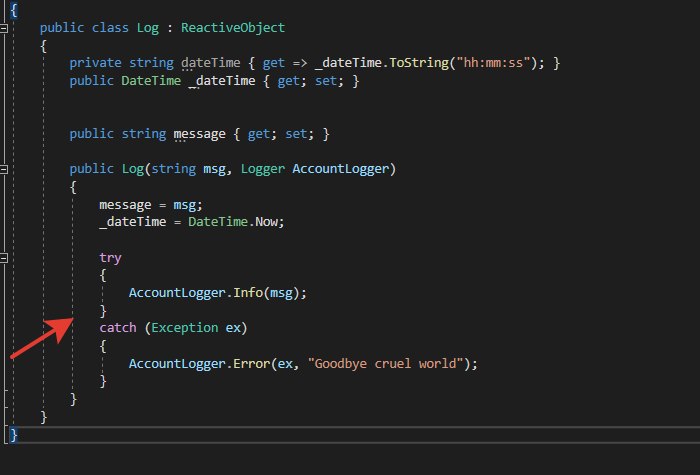Viewport: 700px width, 475px height.
Task: Click the "Goodbye cruel world" string
Action: (385, 364)
